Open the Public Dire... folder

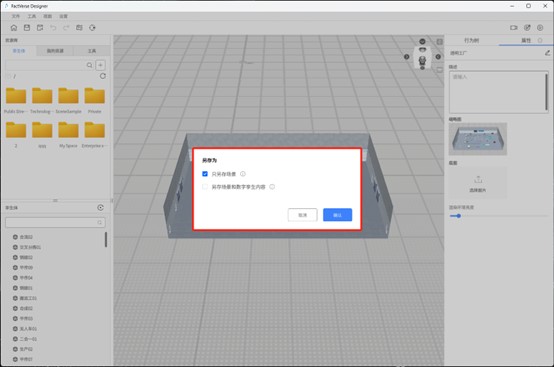16,101
